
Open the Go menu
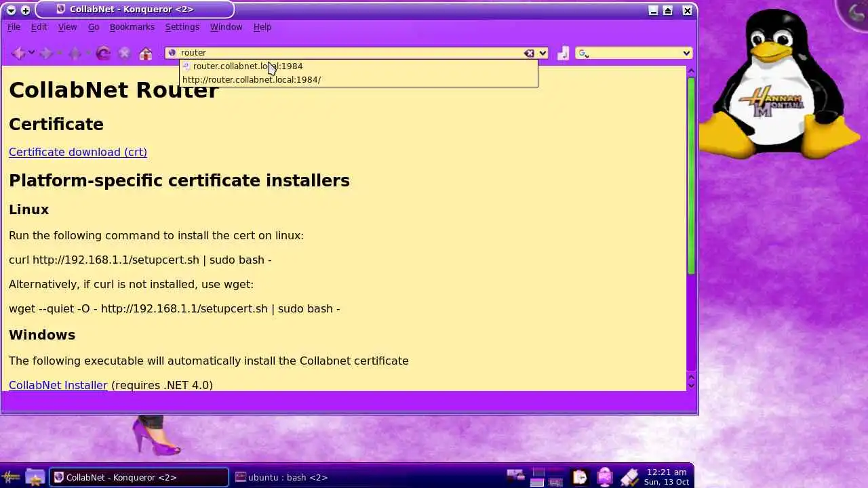point(94,26)
